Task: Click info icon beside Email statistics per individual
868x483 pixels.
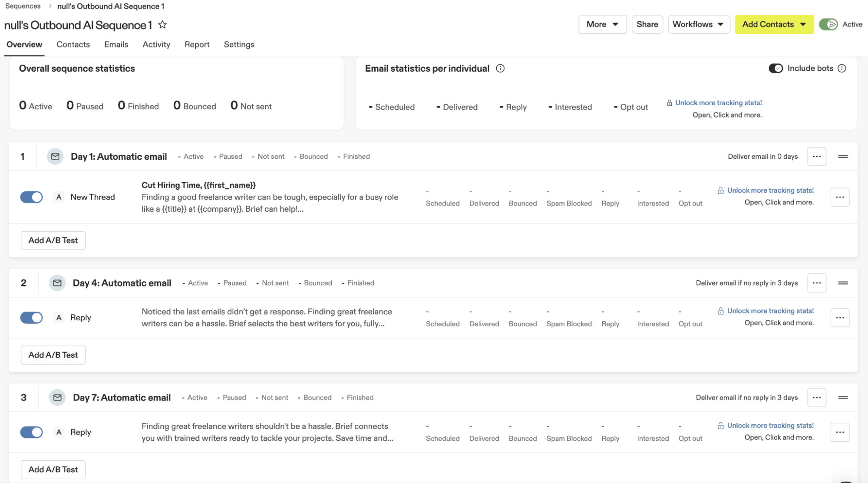Action: point(500,69)
